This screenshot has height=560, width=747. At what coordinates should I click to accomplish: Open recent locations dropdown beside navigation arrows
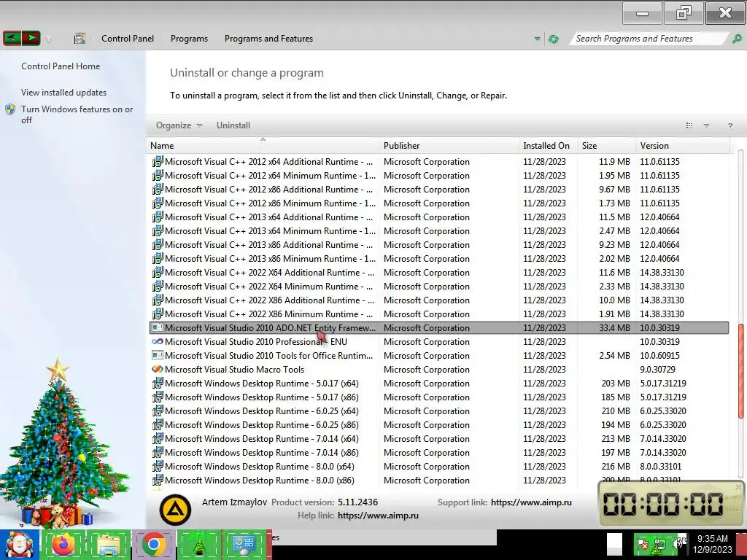point(48,39)
